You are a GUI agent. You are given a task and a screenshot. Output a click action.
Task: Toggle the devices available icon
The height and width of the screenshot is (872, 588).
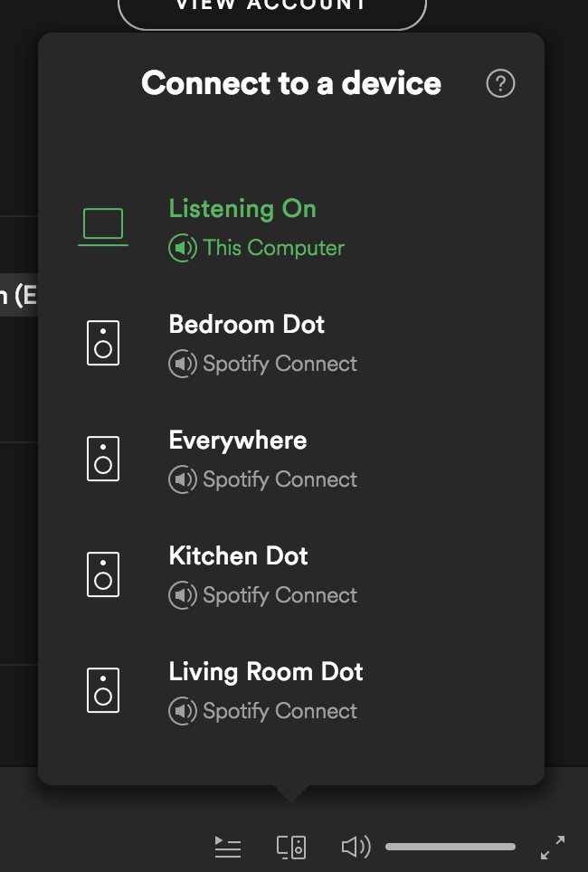(291, 847)
